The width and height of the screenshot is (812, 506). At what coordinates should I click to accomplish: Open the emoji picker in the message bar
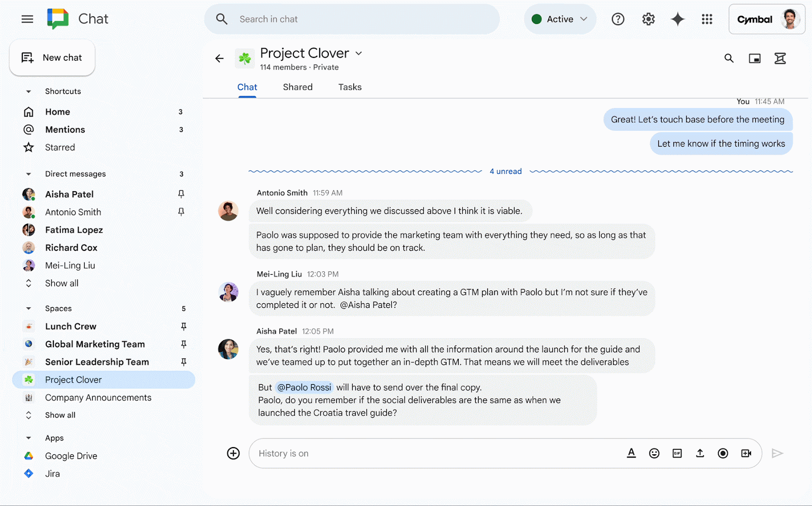click(x=654, y=453)
